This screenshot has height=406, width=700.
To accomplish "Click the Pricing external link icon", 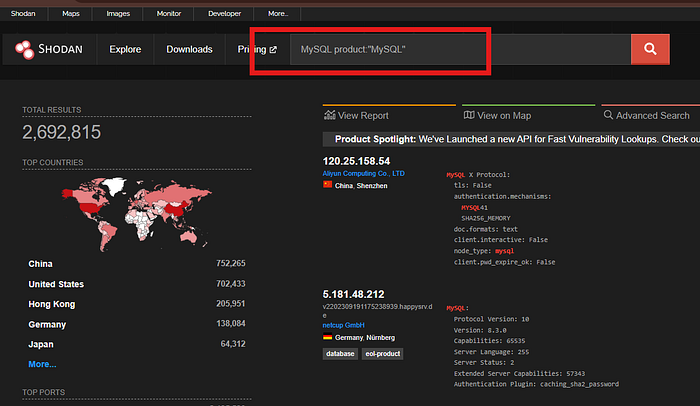I will pos(273,50).
